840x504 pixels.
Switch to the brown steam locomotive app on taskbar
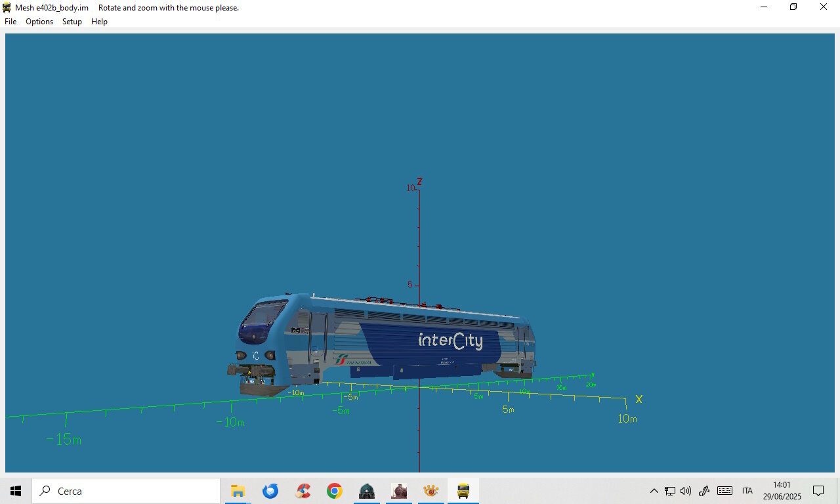coord(399,491)
